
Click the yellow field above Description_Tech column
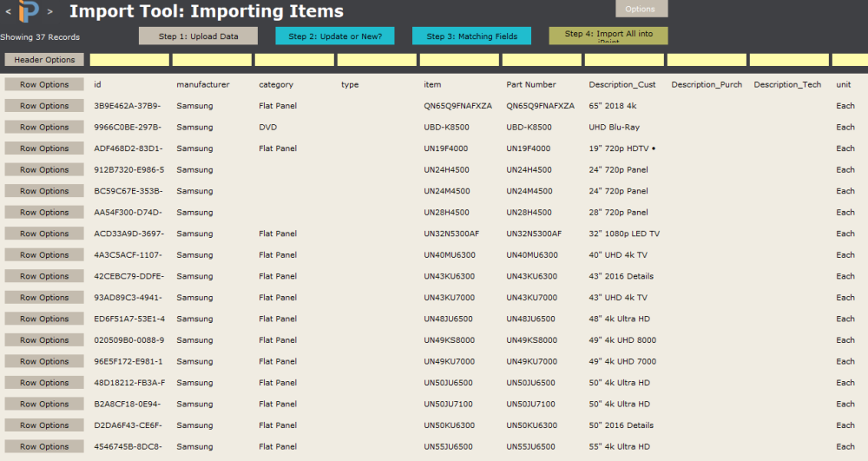(789, 60)
